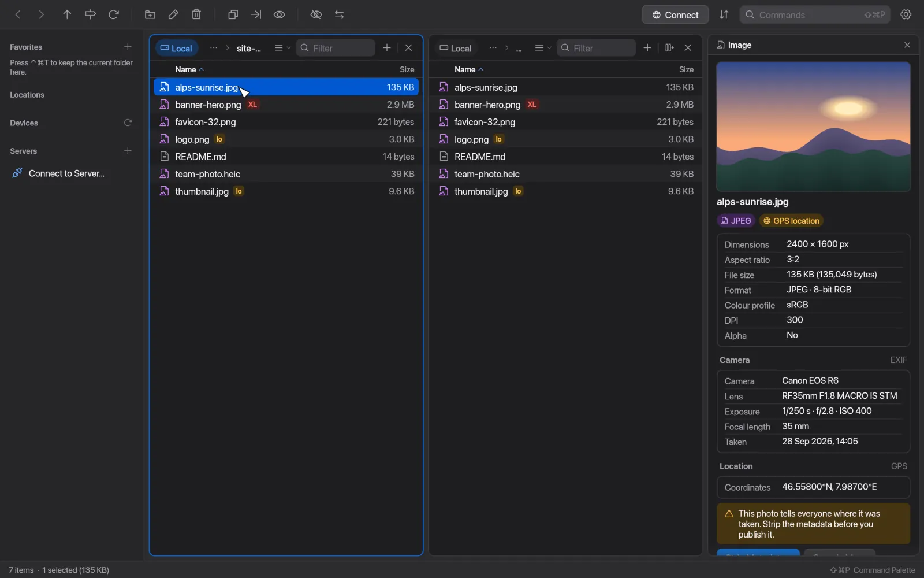Toggle hidden files with crossed-eye icon

(316, 15)
